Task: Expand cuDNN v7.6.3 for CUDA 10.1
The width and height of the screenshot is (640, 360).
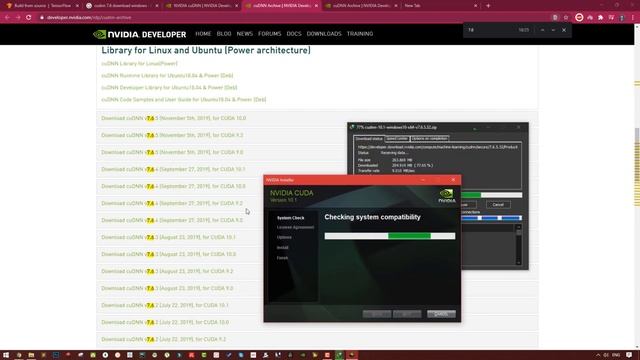Action: (169, 237)
